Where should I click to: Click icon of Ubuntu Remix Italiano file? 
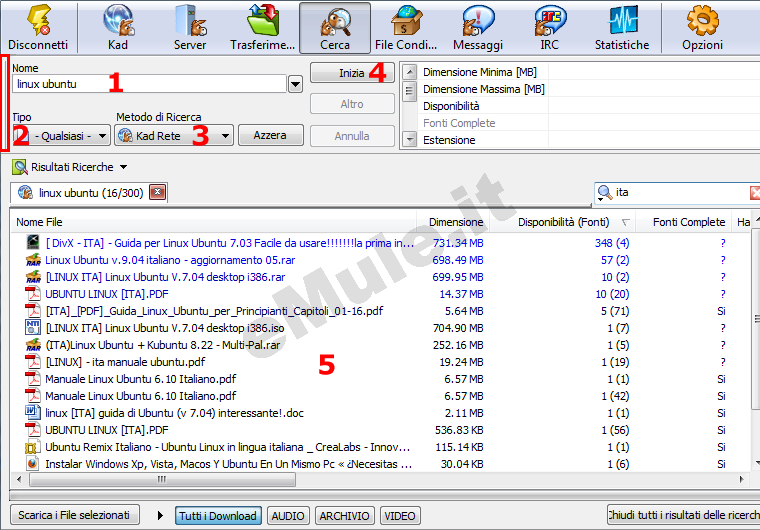point(32,447)
